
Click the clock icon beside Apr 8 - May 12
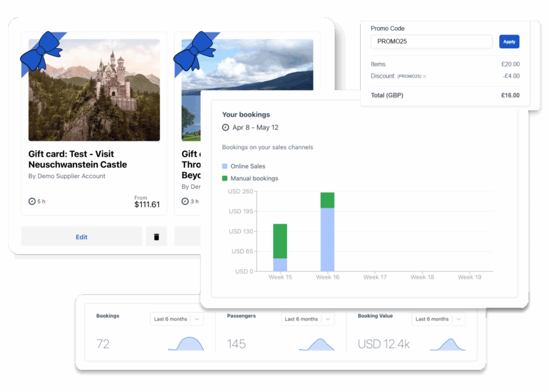[x=226, y=128]
